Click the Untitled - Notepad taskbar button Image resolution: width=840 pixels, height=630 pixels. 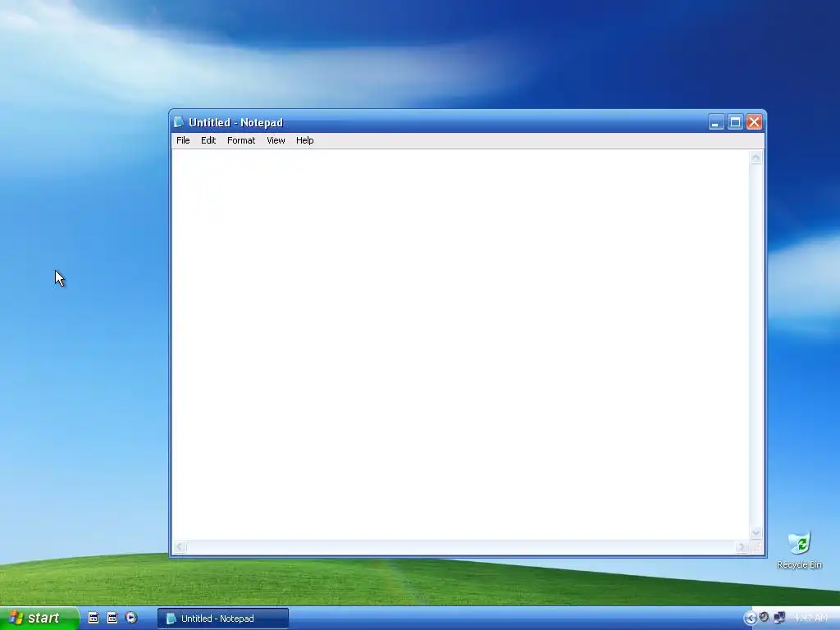[223, 619]
